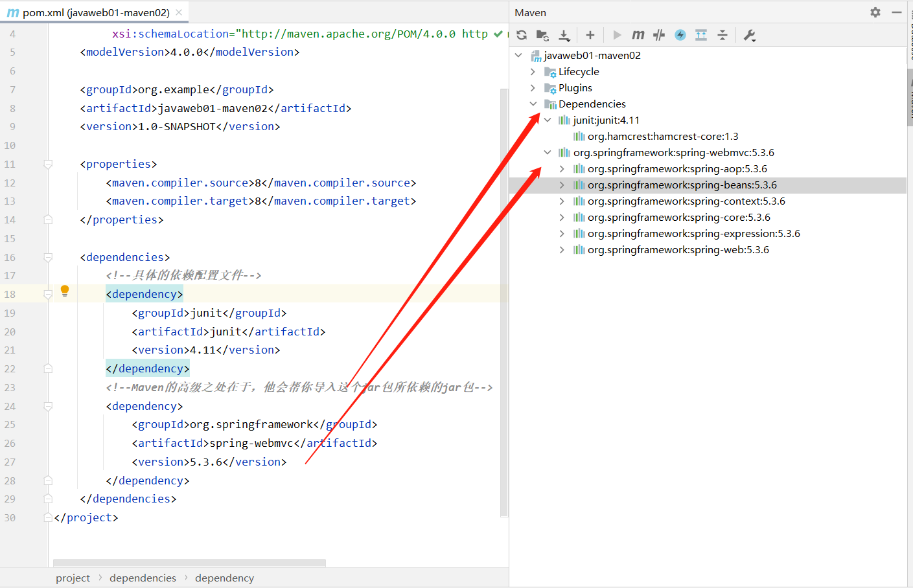Toggle Offline Mode lightning icon

click(680, 35)
